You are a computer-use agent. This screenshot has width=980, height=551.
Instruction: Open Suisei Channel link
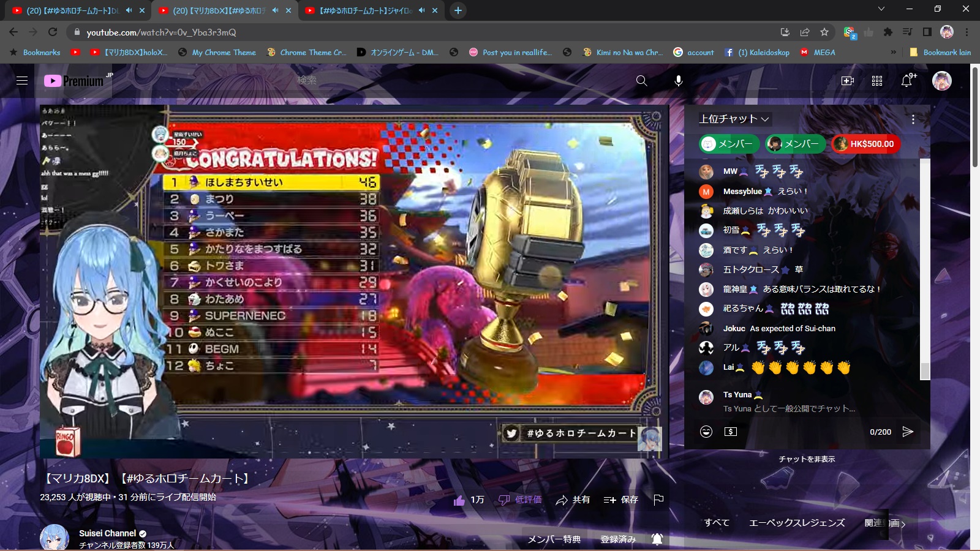(x=107, y=533)
